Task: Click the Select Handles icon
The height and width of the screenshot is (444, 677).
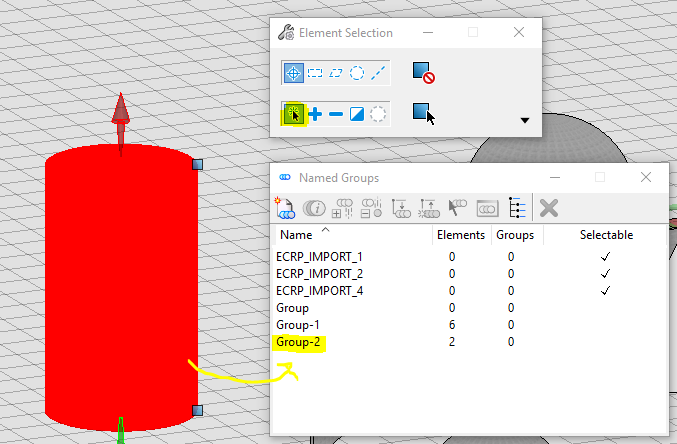Action: [424, 114]
